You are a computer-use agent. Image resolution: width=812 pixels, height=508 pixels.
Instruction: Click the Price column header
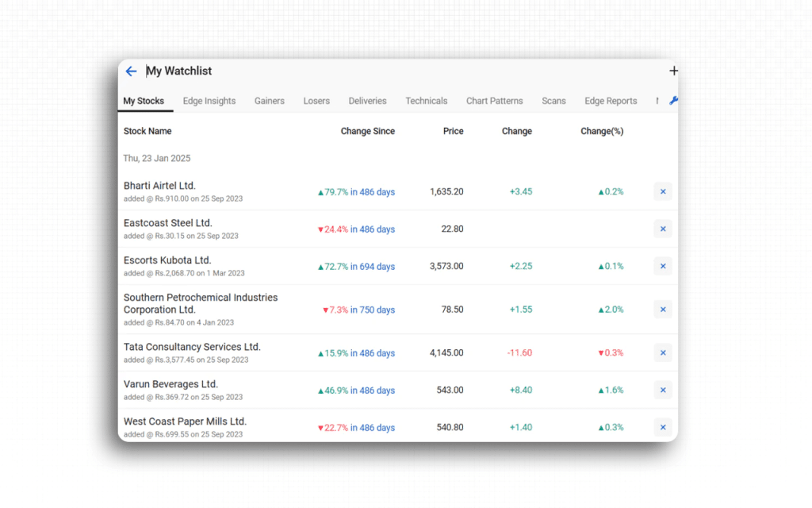click(453, 131)
